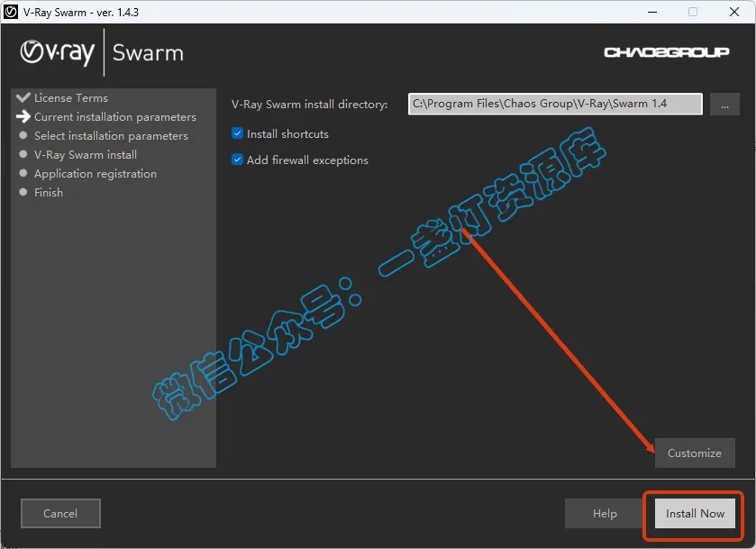Toggle the Add firewall exceptions checkbox
This screenshot has height=549, width=756.
[x=237, y=160]
